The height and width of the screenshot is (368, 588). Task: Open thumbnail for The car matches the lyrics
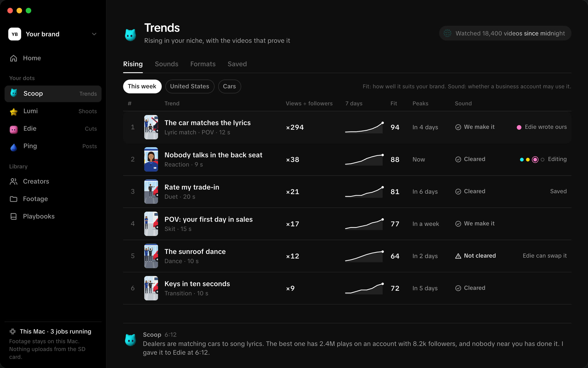151,127
